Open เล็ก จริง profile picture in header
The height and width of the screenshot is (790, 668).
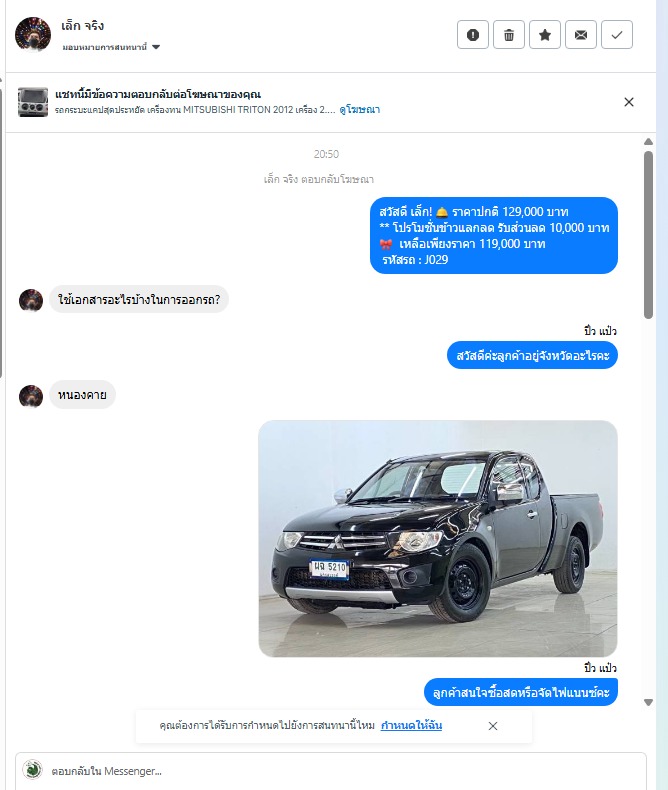coord(33,34)
